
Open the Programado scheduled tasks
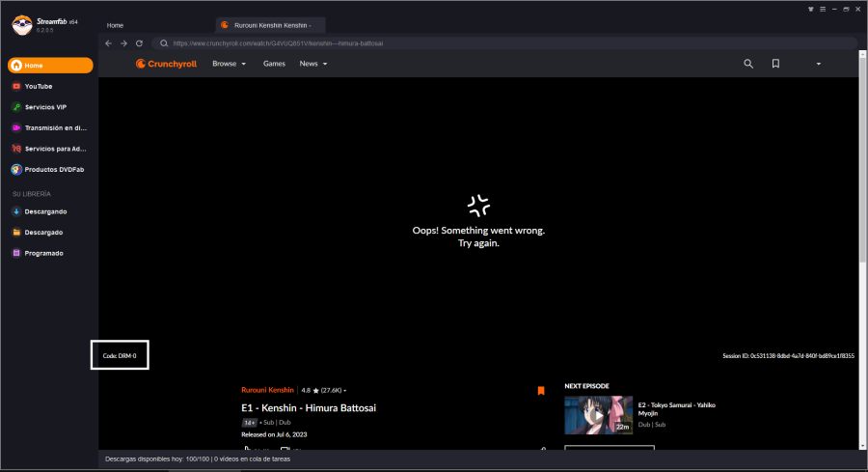click(38, 253)
